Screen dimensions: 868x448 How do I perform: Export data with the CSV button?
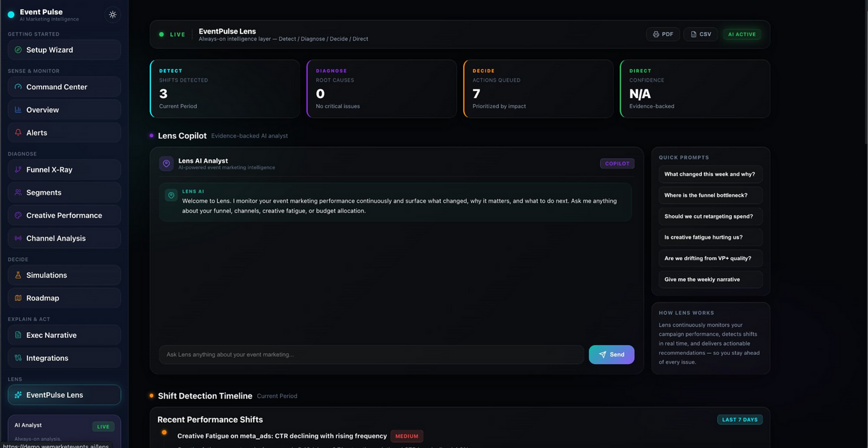[x=701, y=34]
